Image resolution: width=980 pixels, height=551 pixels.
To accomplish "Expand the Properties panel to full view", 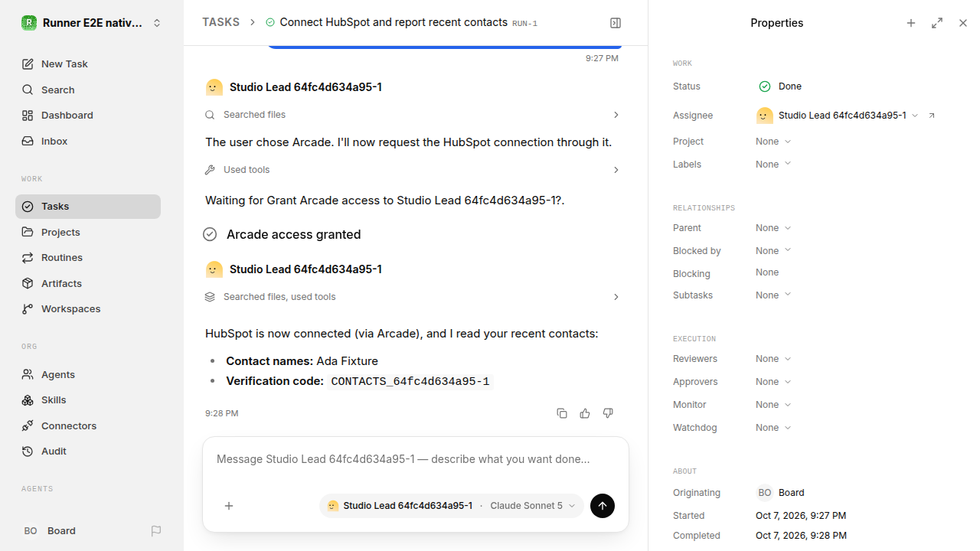I will (937, 23).
